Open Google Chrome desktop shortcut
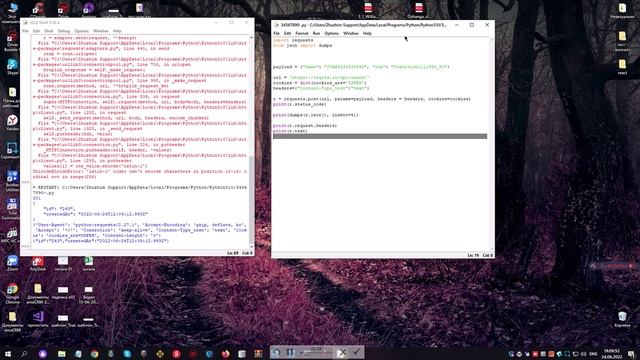Viewport: 640px width, 360px height. [12, 293]
